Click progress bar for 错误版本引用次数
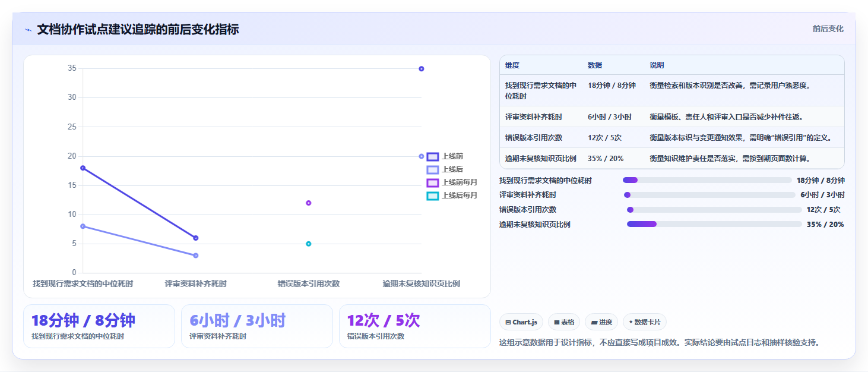Screen dimensions: 868x372 tap(714, 210)
